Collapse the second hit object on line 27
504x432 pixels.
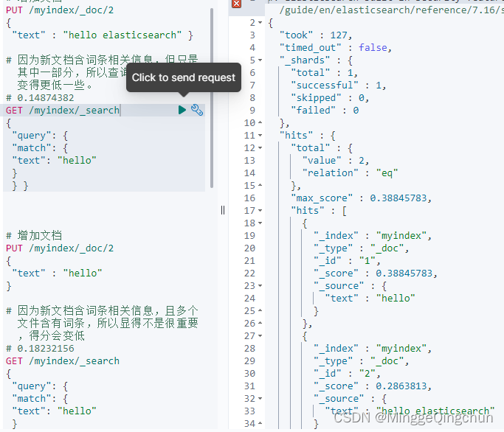260,336
